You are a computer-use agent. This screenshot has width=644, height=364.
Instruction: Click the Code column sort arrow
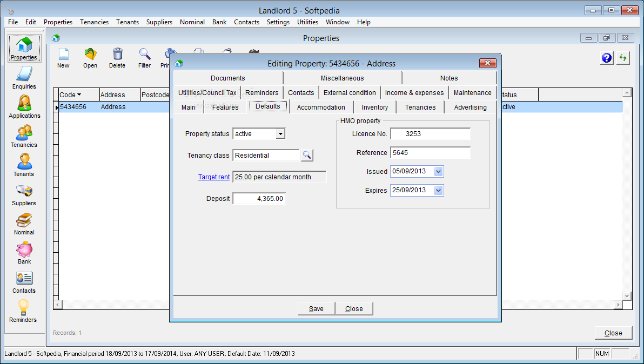tap(79, 95)
